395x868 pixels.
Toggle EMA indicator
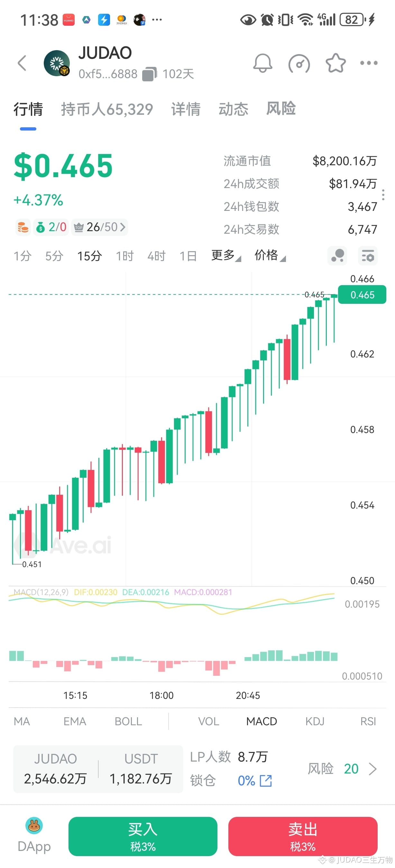tap(75, 721)
